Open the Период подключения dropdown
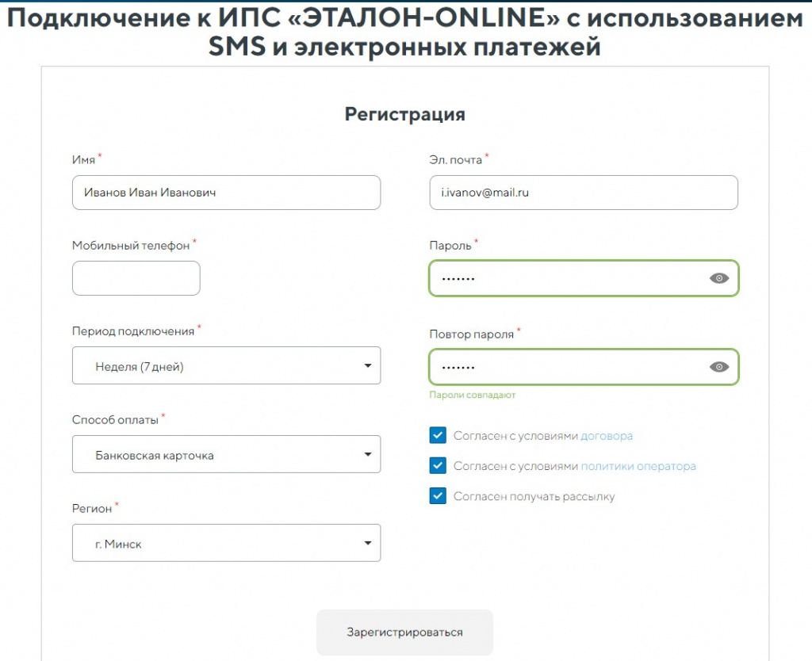 226,365
